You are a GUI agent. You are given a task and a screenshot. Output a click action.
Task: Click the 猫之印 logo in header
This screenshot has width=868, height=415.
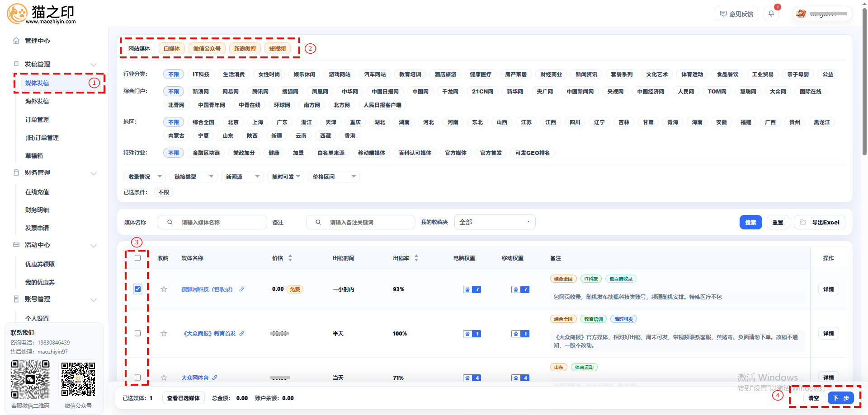point(42,14)
